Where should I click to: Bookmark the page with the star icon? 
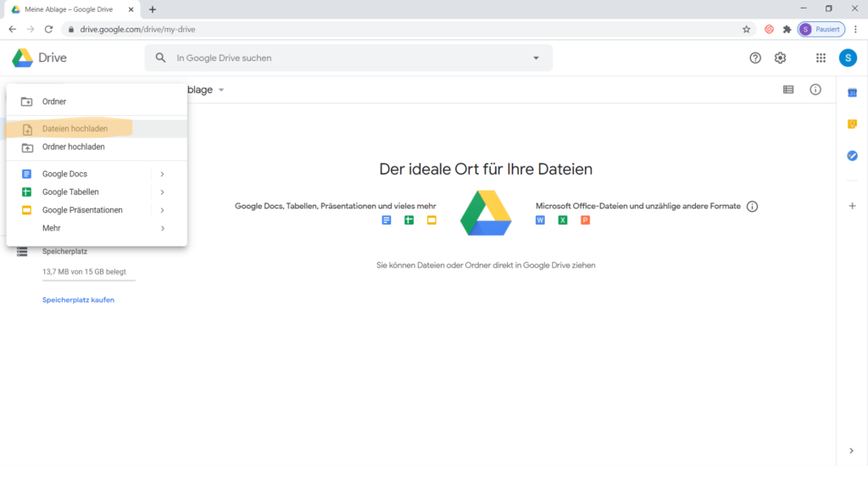click(x=746, y=28)
